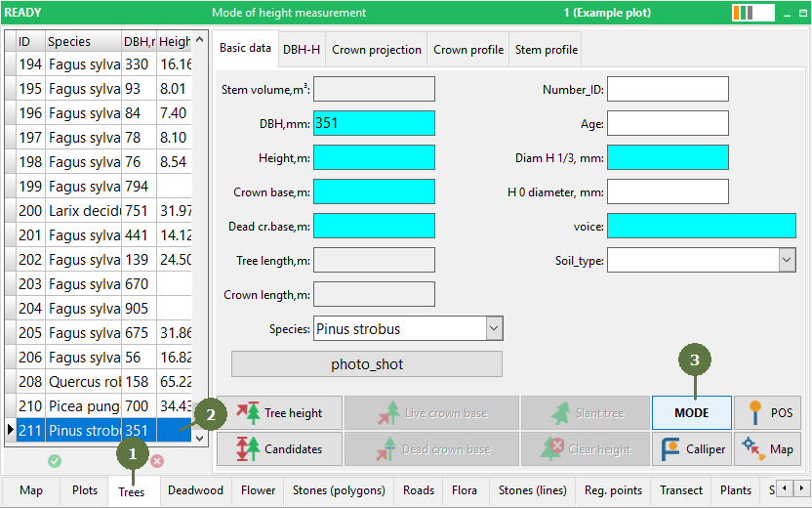Select the Deadwood bottom tab
The image size is (812, 508).
pos(195,490)
